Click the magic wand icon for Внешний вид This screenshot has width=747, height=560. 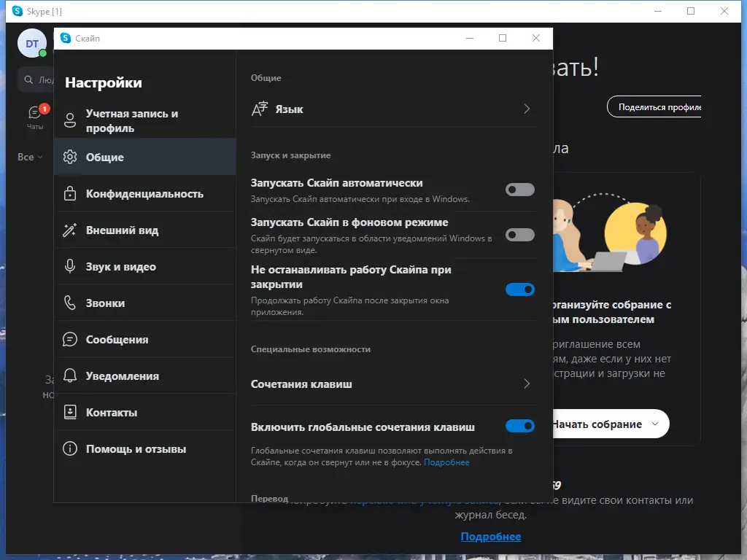tap(70, 230)
